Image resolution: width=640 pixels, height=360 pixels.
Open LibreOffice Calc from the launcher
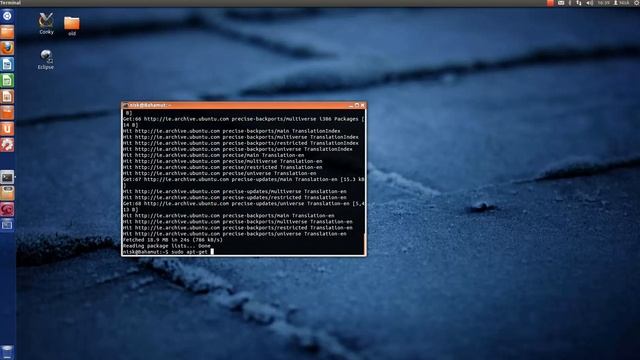(x=7, y=80)
